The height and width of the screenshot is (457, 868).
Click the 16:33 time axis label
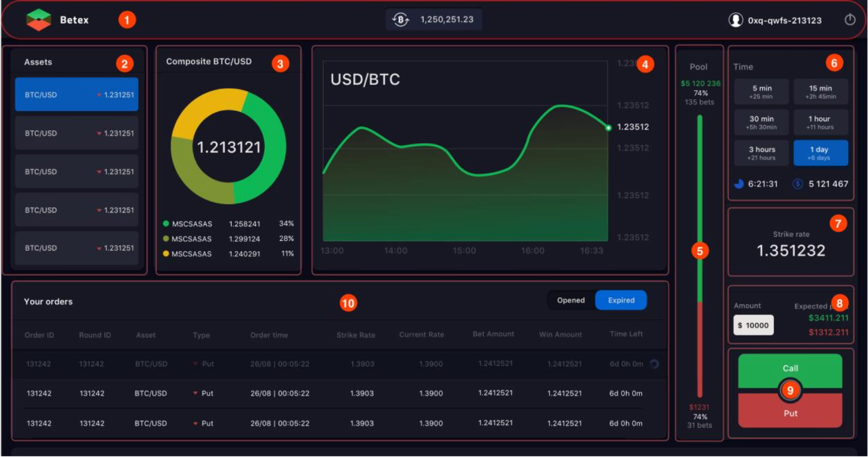(x=592, y=250)
